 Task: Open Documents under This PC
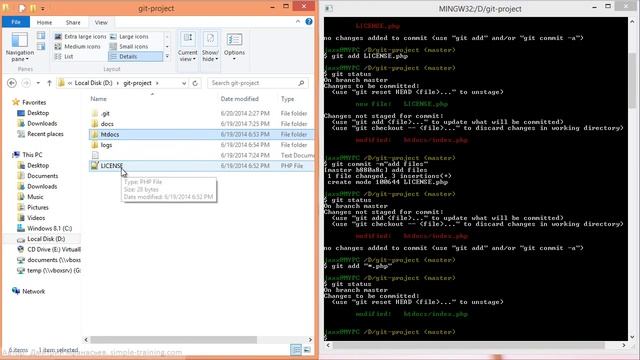coord(42,176)
